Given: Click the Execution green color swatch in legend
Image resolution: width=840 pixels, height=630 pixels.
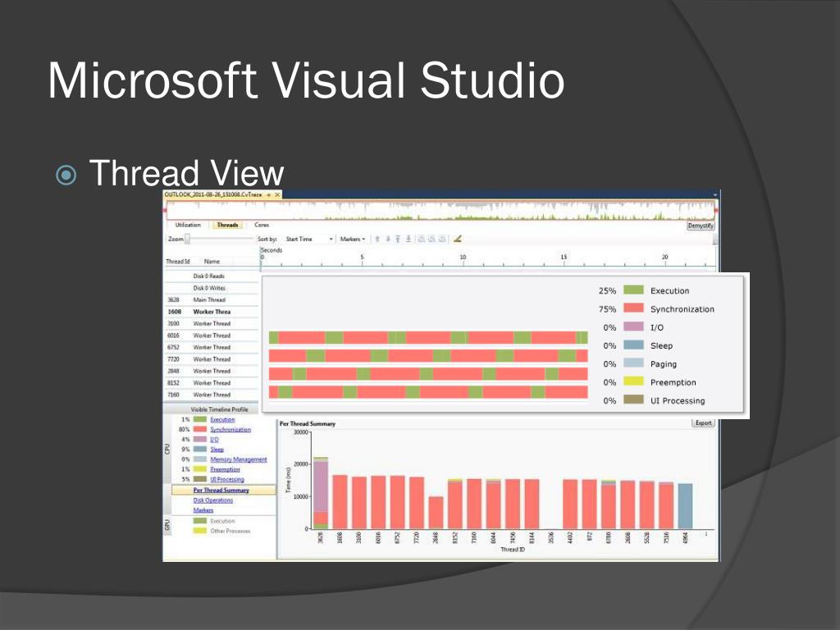Looking at the screenshot, I should [634, 290].
